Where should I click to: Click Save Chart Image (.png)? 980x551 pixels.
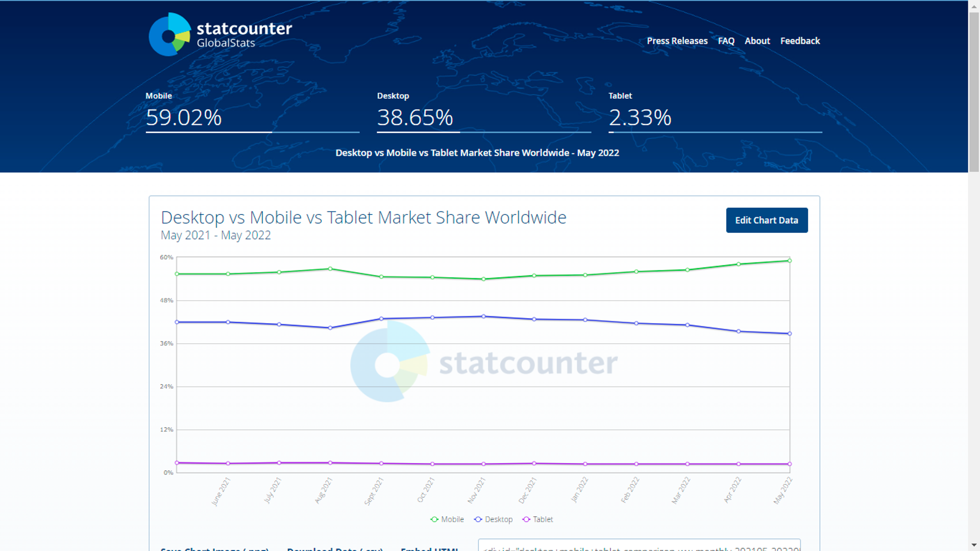215,548
